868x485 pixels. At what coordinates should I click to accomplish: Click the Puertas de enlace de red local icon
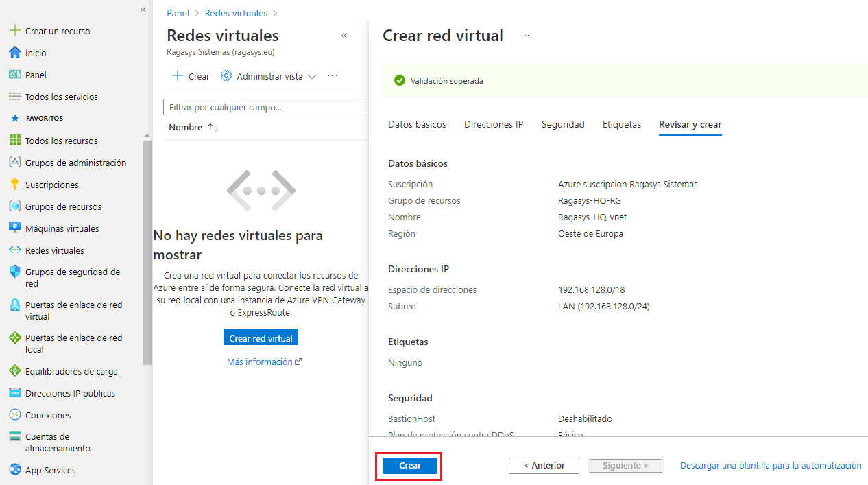[14, 338]
